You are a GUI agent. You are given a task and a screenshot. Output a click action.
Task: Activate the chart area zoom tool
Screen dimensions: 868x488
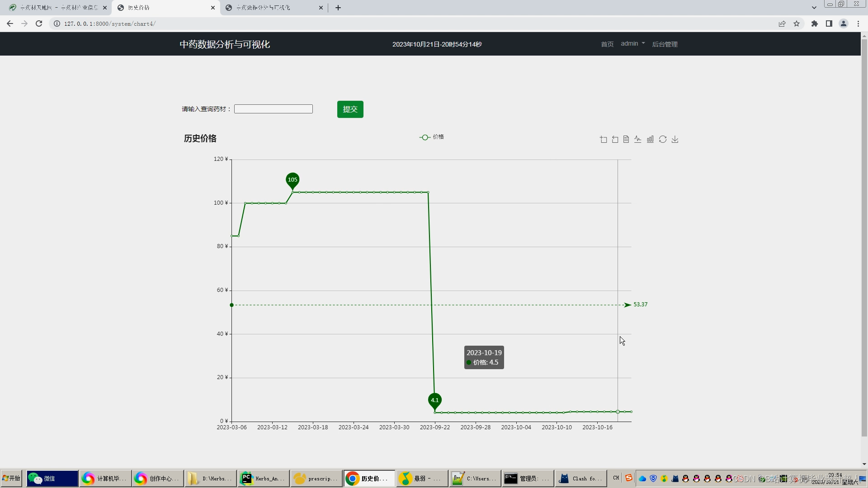(604, 140)
